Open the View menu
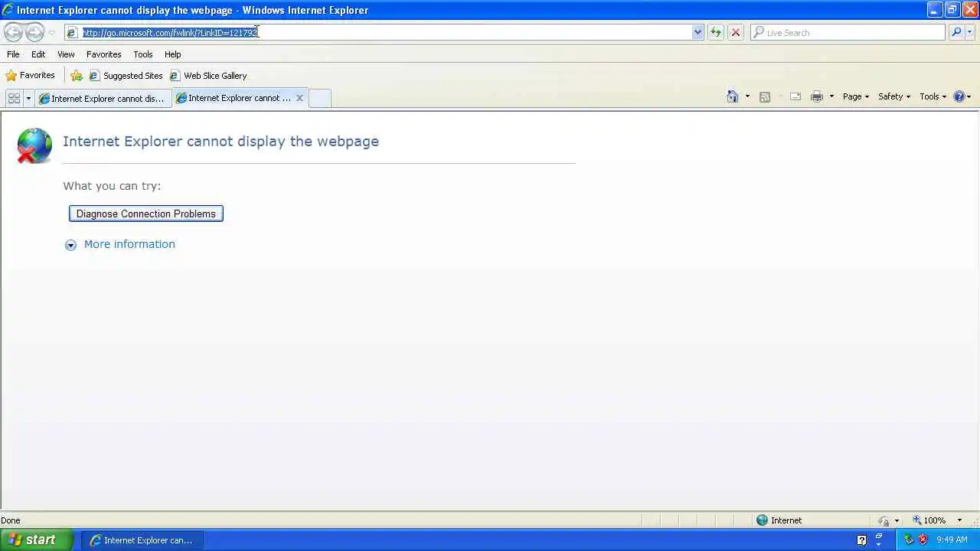This screenshot has height=551, width=980. coord(66,54)
